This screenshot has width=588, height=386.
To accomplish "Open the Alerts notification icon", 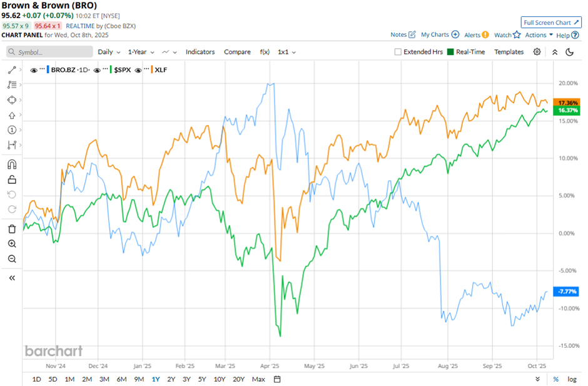I will [x=485, y=35].
